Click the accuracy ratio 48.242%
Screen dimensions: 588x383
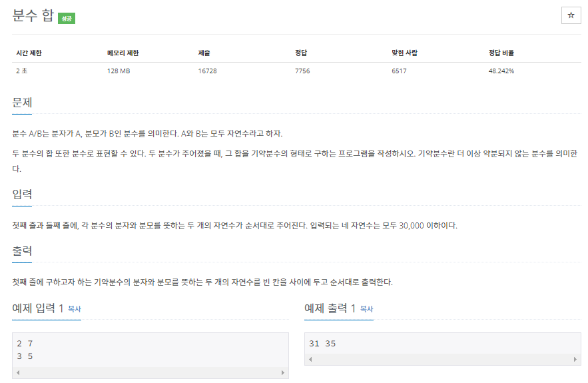tap(501, 71)
